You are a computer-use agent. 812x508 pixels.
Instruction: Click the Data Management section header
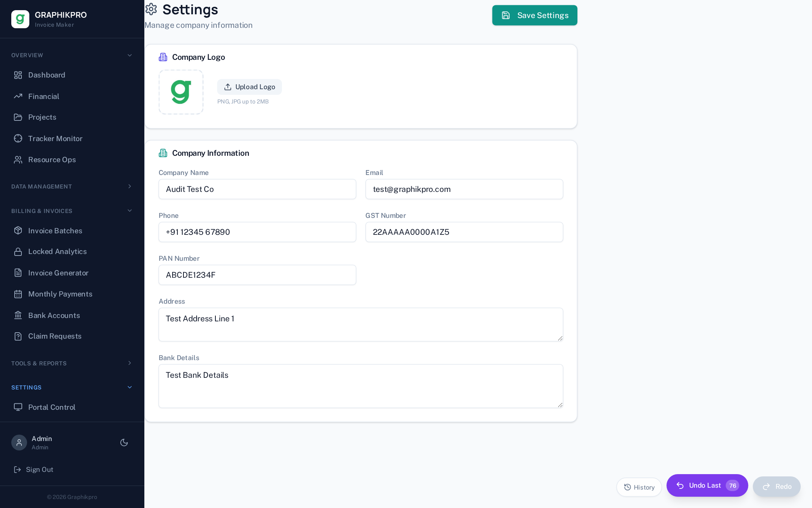pos(72,186)
